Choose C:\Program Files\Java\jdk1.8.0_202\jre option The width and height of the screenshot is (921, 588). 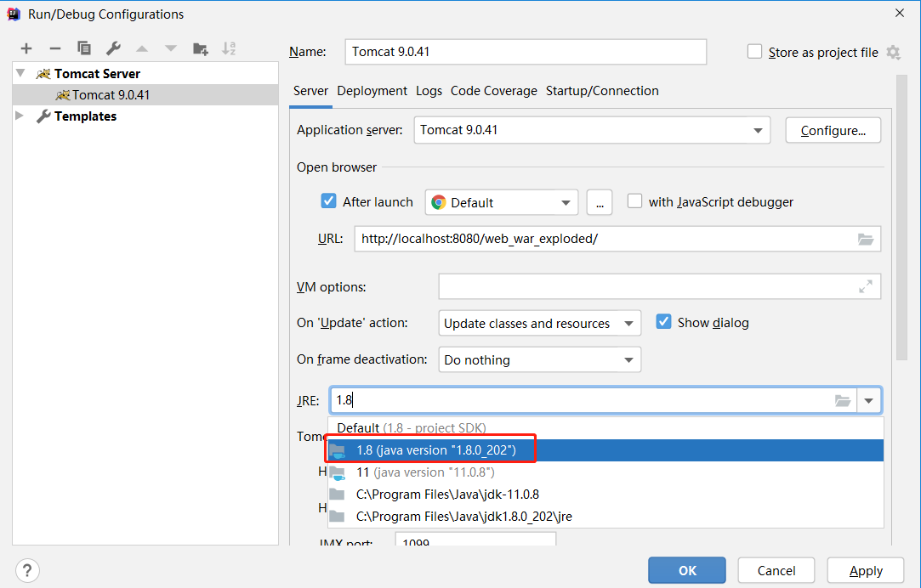[x=605, y=517]
